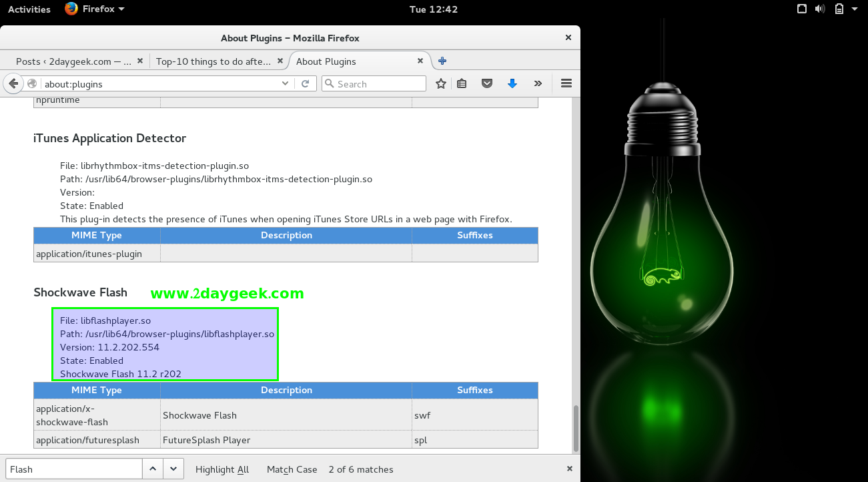Click the swf suffix cell
This screenshot has width=868, height=482.
475,415
